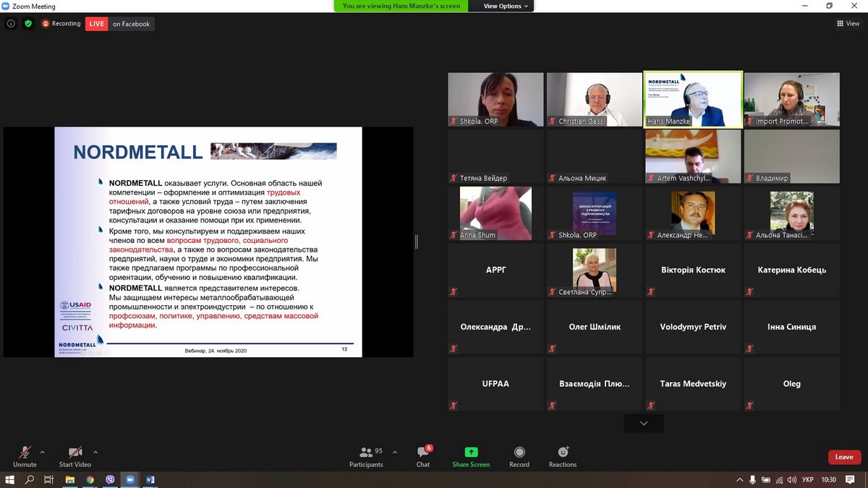The image size is (868, 488).
Task: Switch layout using the View button
Action: click(848, 24)
